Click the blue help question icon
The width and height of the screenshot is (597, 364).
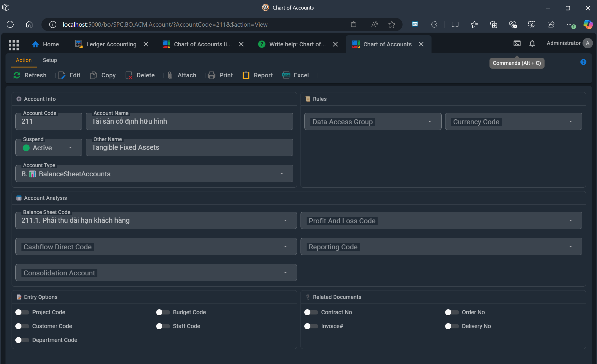pos(583,62)
